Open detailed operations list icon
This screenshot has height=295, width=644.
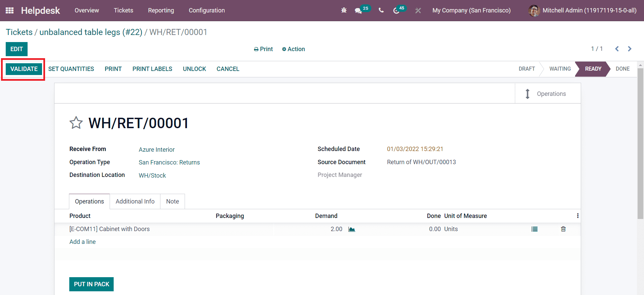coord(534,229)
